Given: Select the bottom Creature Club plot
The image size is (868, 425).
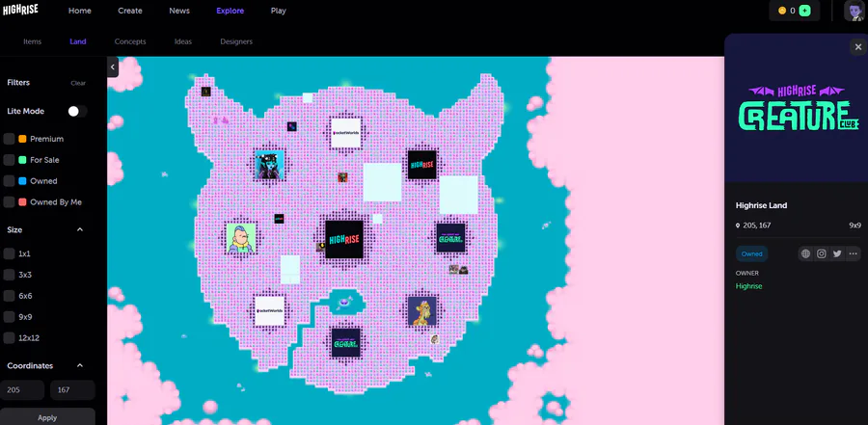Looking at the screenshot, I should tap(346, 342).
